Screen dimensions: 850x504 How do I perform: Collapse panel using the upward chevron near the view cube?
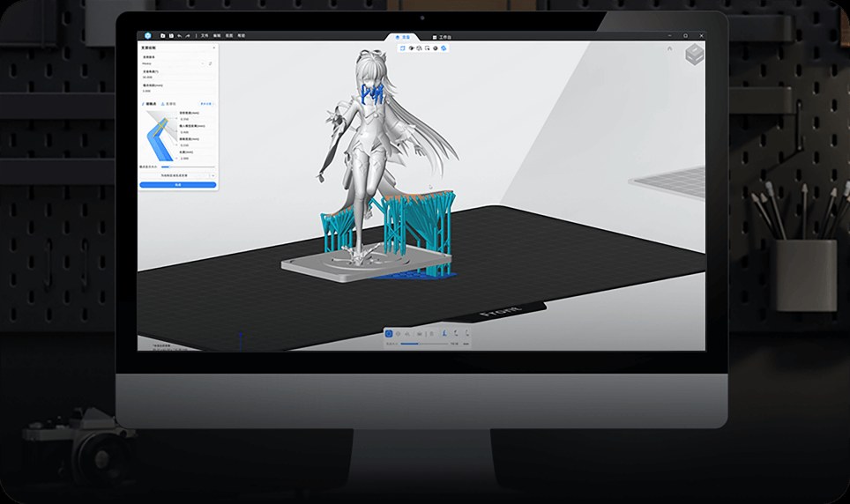click(669, 48)
